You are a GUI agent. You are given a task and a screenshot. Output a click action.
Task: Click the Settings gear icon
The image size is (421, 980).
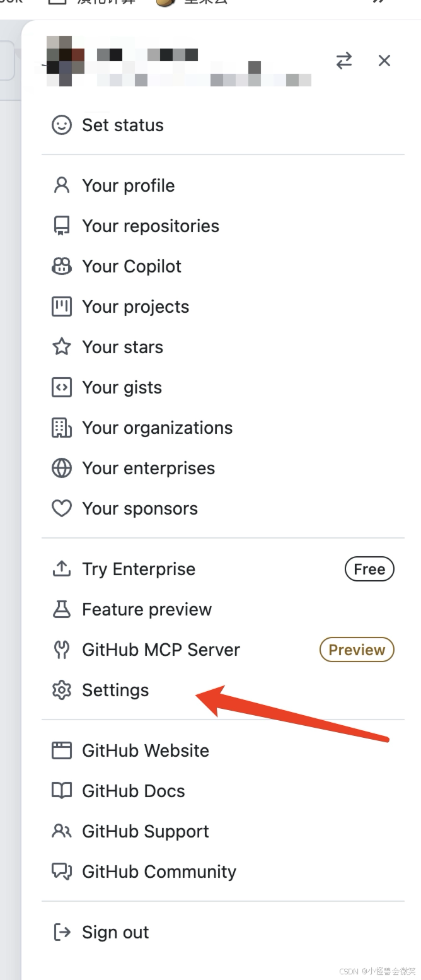coord(61,690)
